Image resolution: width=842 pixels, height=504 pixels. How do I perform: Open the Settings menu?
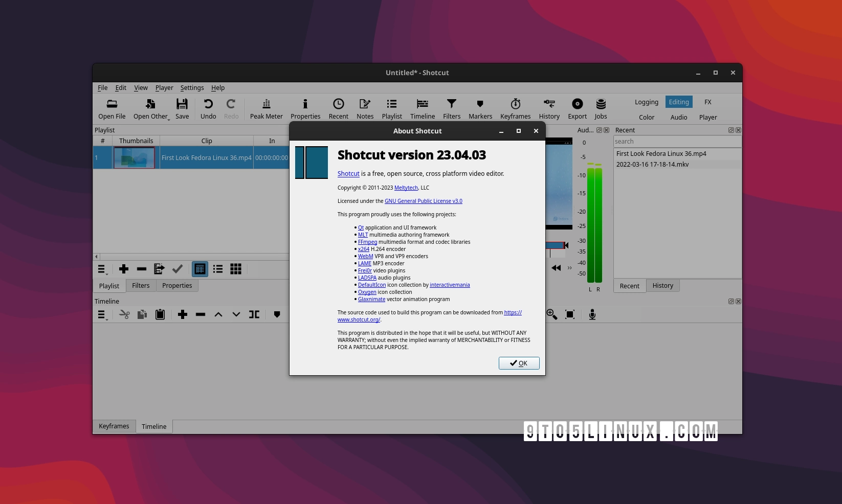[x=192, y=87]
